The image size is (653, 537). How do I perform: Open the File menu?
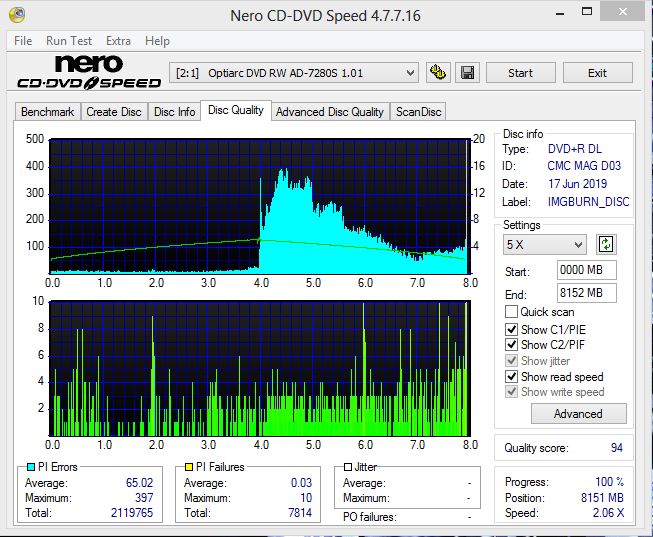(x=23, y=41)
